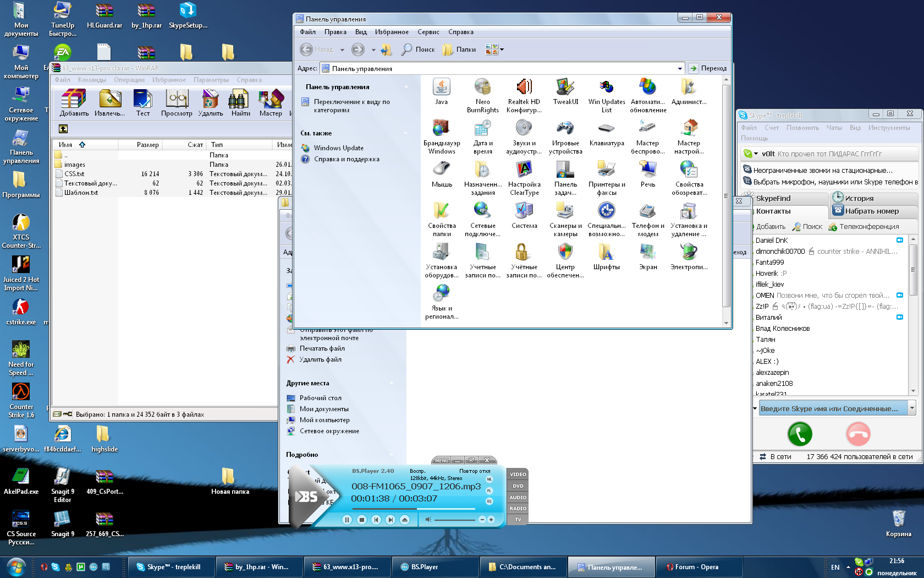Viewport: 924px width, 578px height.
Task: Open Keyboard (Клавиатура) settings
Action: (x=607, y=133)
